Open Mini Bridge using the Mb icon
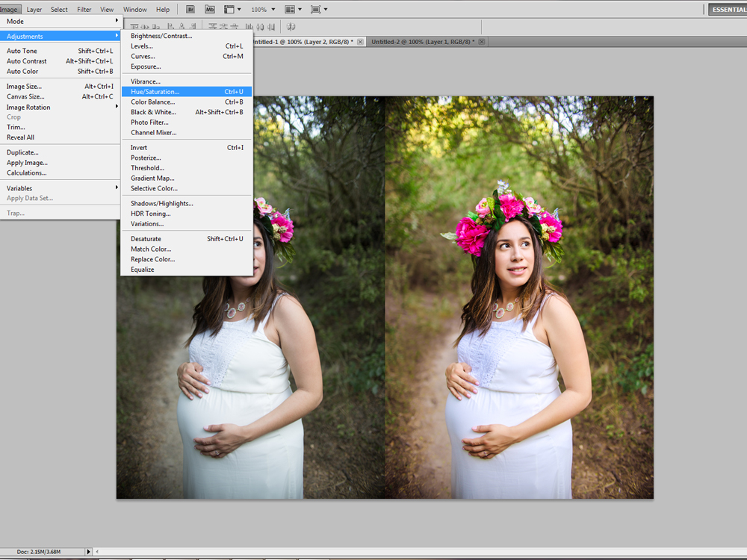 click(x=210, y=10)
